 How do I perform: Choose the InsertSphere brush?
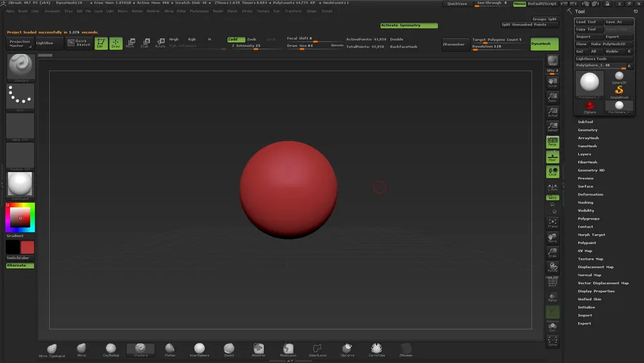click(x=200, y=349)
